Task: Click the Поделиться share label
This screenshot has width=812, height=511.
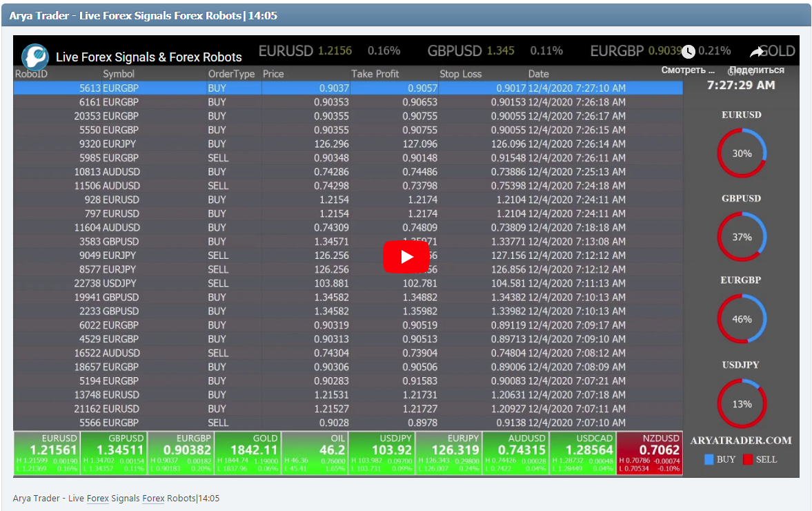Action: tap(756, 70)
